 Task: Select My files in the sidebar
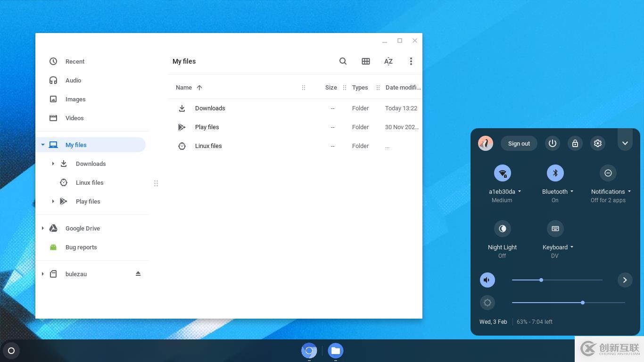pos(91,145)
